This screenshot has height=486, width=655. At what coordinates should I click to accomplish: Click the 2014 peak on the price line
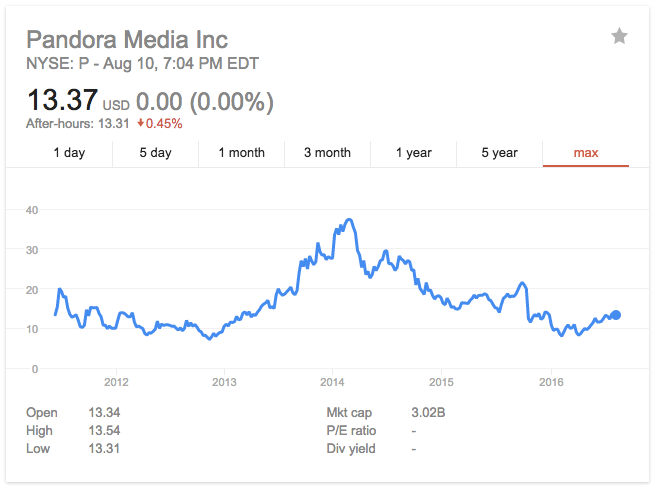pos(349,220)
